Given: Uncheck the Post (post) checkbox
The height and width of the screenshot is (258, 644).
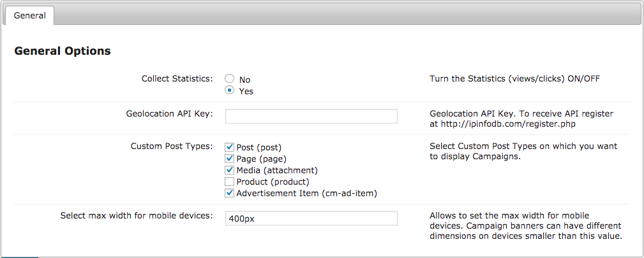Looking at the screenshot, I should click(230, 147).
